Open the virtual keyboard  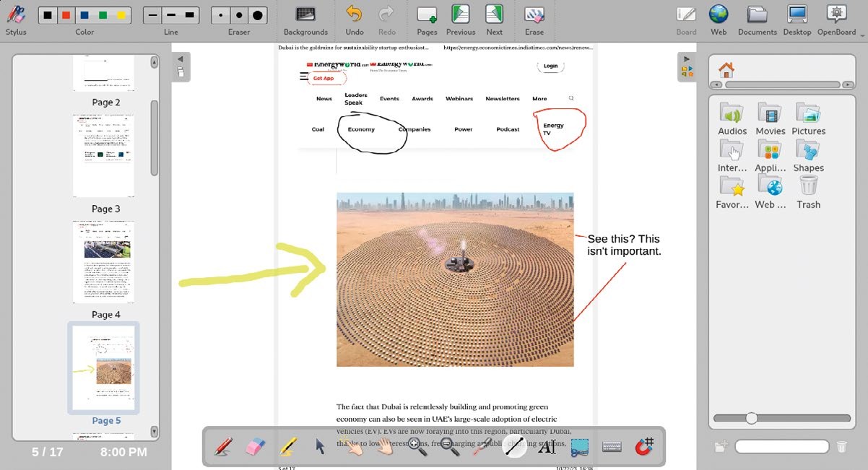(612, 447)
